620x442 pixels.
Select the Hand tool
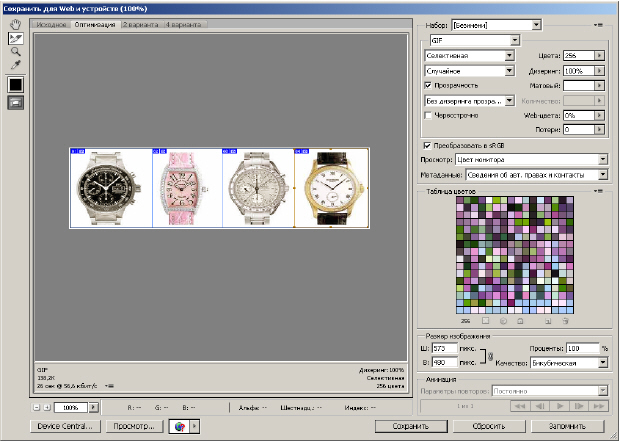click(x=16, y=23)
